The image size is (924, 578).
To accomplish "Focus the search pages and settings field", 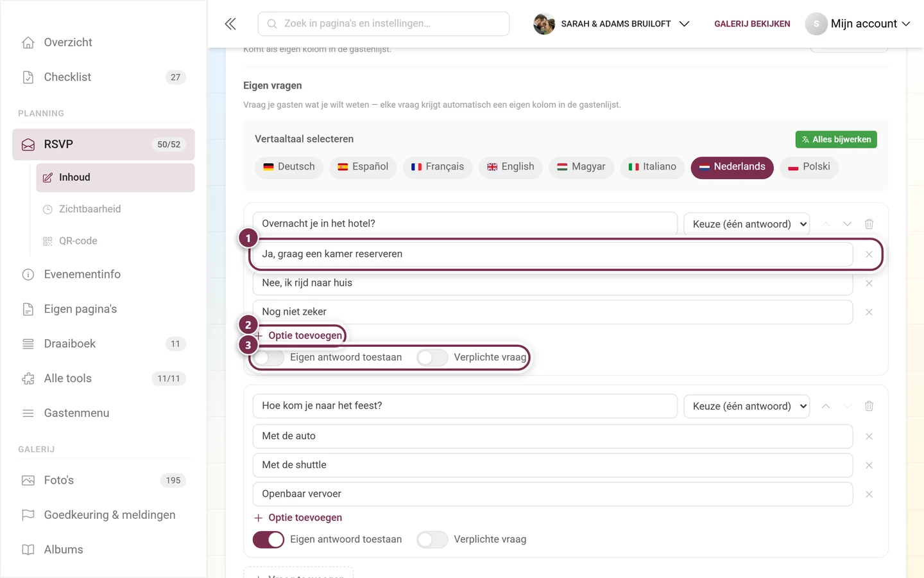I will (384, 24).
